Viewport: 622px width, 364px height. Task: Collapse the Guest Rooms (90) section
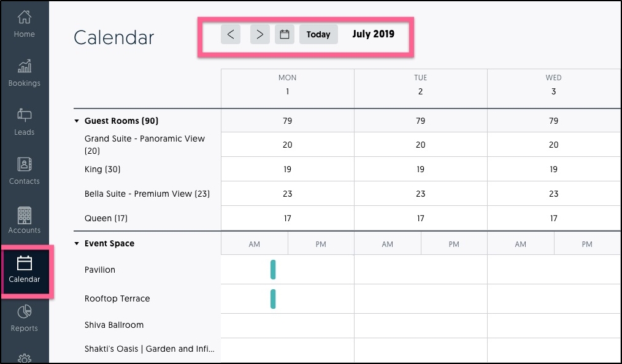click(x=77, y=121)
